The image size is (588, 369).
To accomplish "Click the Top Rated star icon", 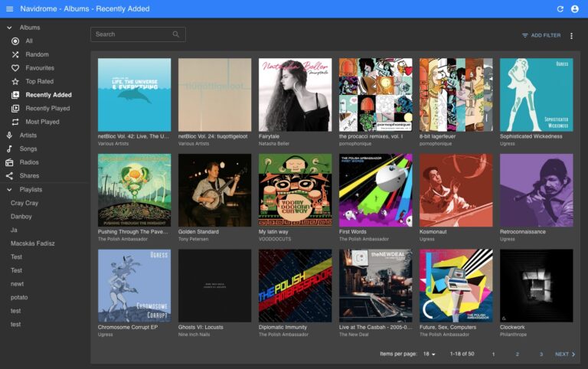I will pyautogui.click(x=15, y=81).
